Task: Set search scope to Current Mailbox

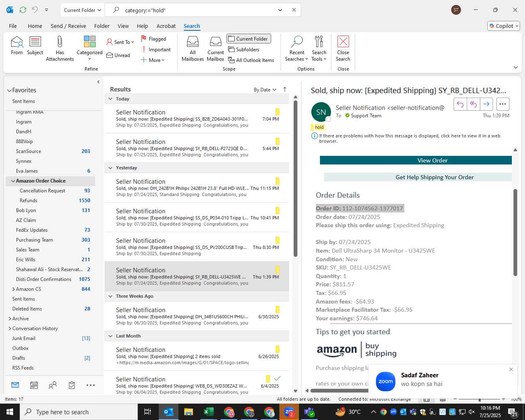Action: (216, 48)
